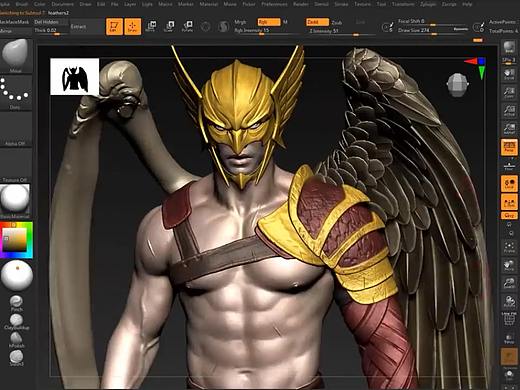Select the hPolish brush

point(16,340)
